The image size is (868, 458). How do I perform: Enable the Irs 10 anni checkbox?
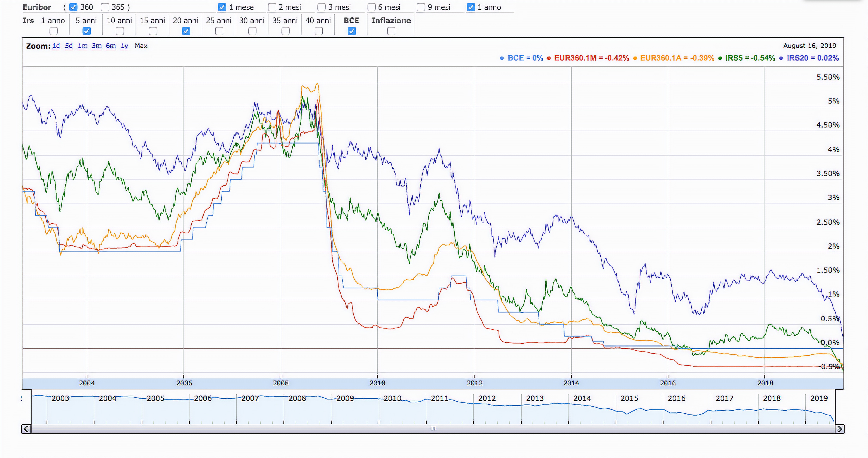120,31
